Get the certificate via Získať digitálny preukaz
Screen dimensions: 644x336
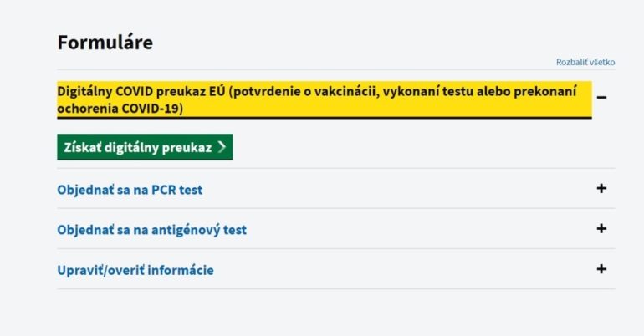(145, 147)
